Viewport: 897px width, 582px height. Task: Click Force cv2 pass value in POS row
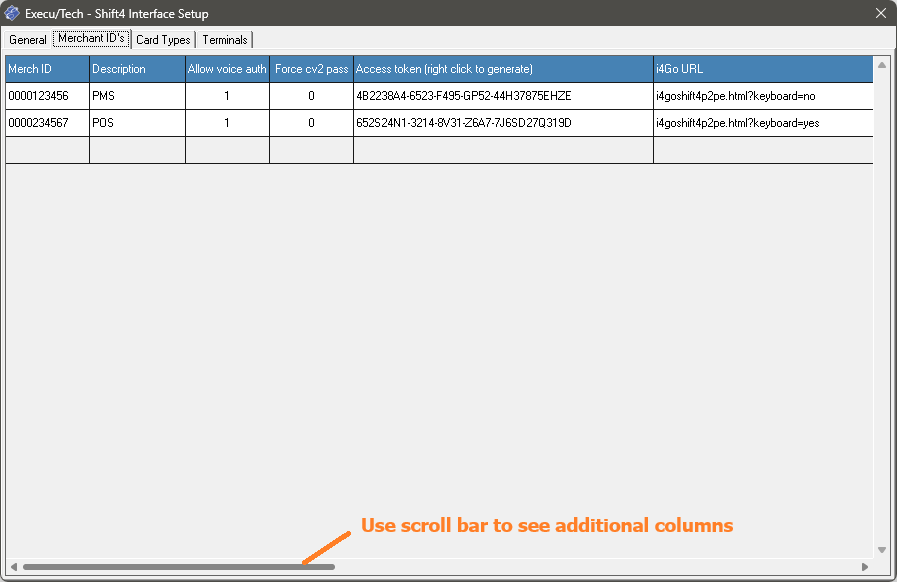[x=311, y=122]
